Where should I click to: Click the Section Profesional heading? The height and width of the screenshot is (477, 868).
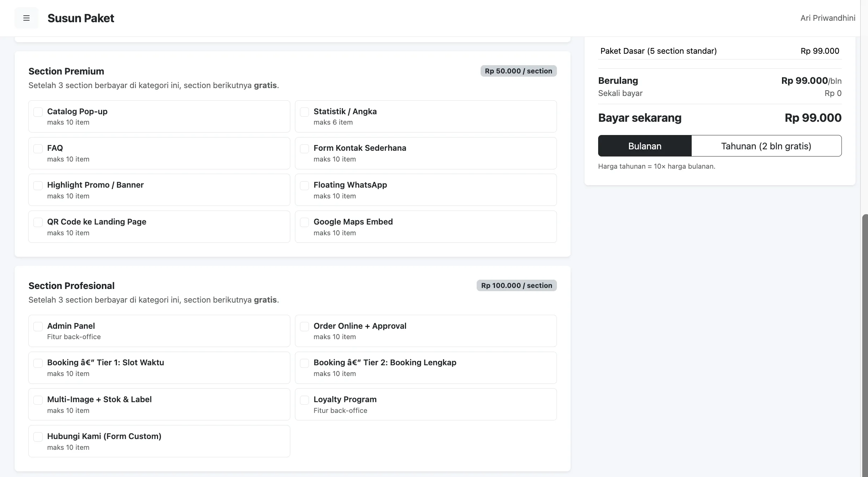point(71,286)
